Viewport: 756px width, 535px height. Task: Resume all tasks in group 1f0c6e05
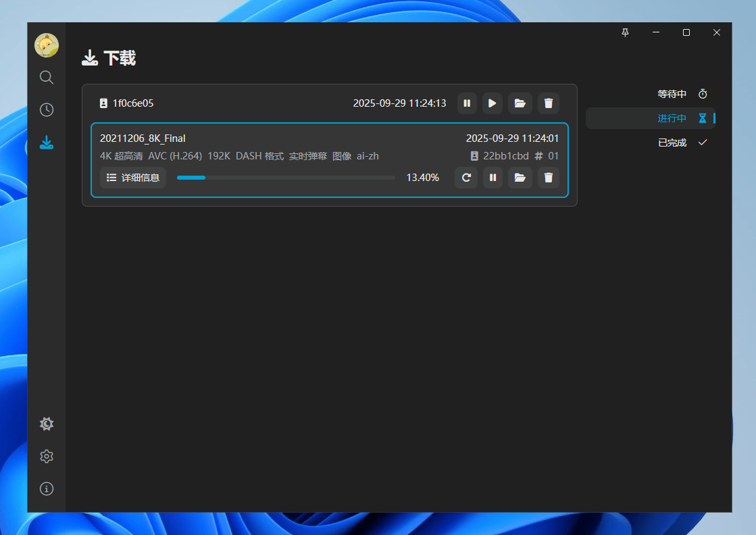coord(493,103)
